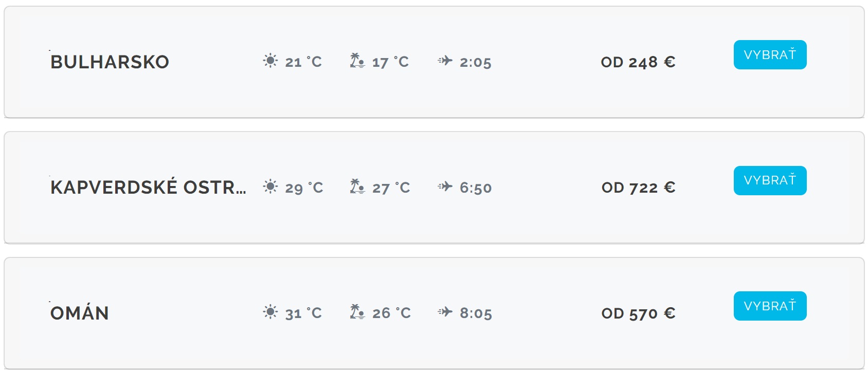Viewport: 868px width, 373px height.
Task: Click the sun icon in Omán row
Action: [x=270, y=311]
